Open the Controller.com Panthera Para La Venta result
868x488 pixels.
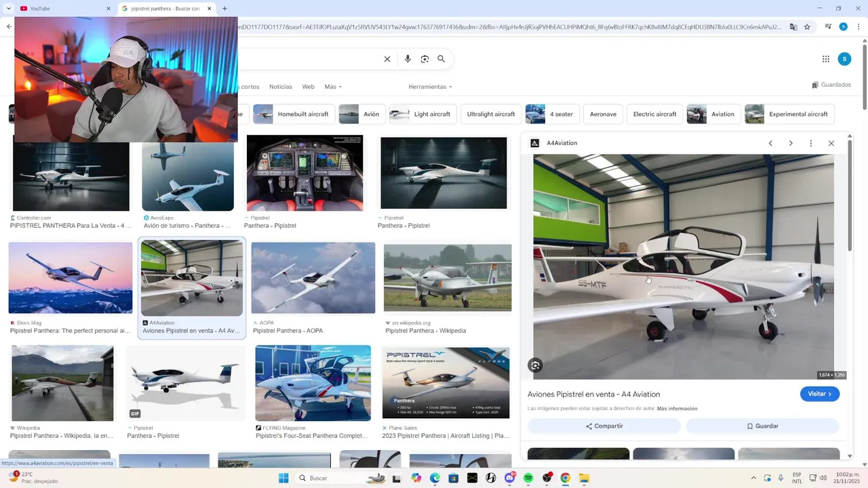[71, 226]
